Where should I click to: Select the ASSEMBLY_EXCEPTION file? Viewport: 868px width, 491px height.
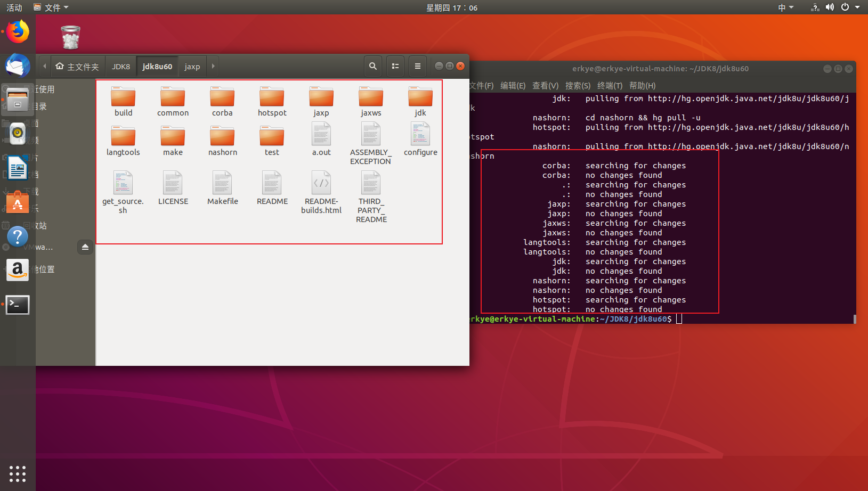click(371, 144)
